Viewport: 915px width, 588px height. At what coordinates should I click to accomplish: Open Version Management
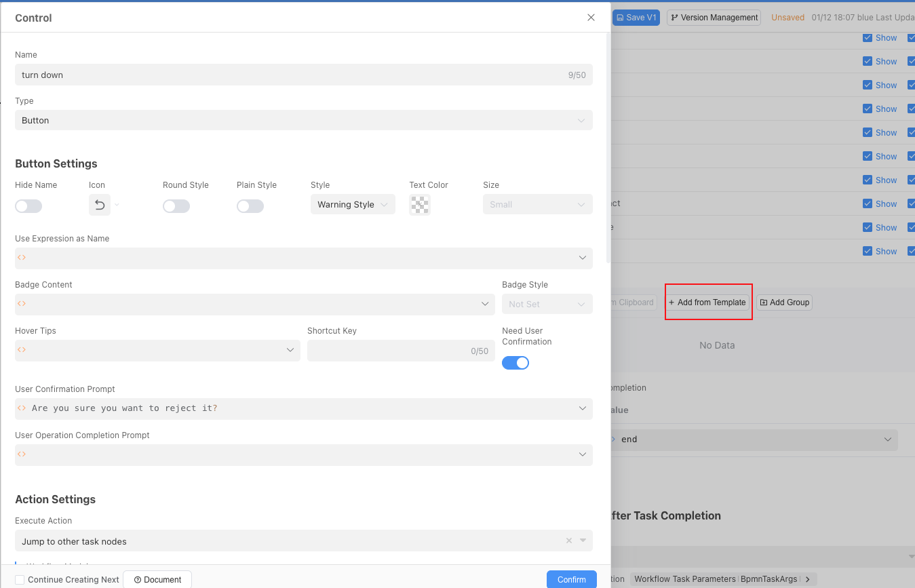[714, 18]
